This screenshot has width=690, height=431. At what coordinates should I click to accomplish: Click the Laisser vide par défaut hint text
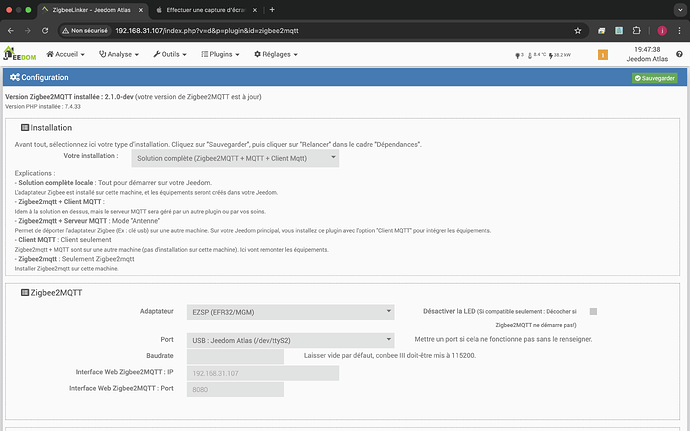[x=390, y=355]
